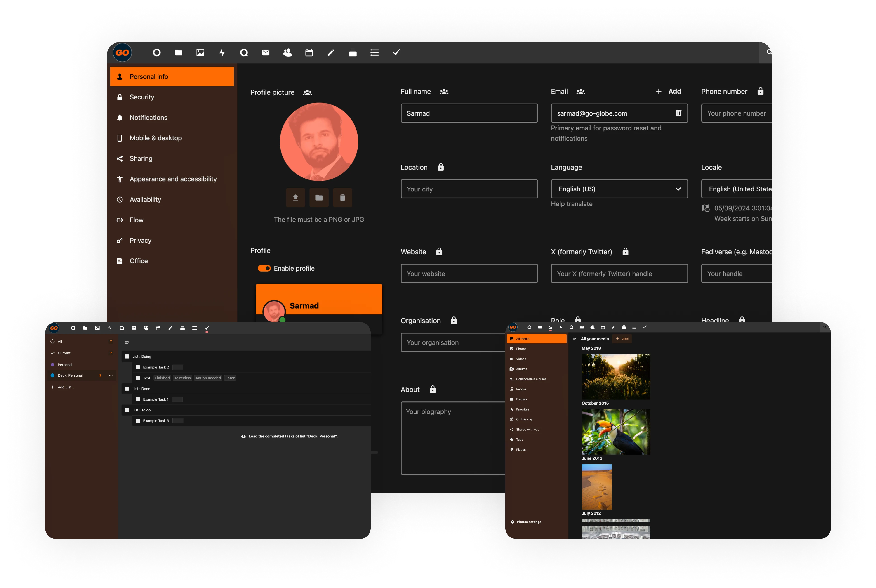Delete the profile picture with trash icon
876x588 pixels.
pos(342,198)
